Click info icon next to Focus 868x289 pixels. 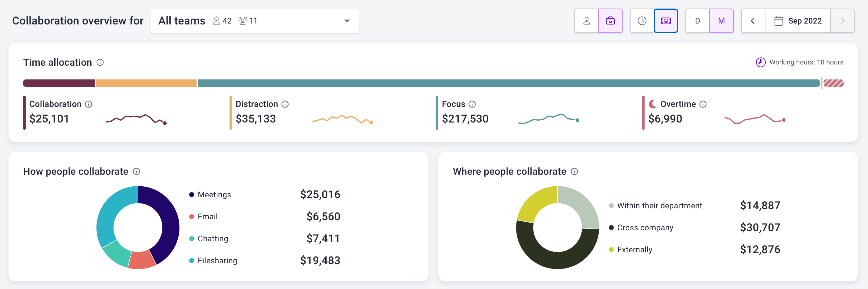[472, 104]
